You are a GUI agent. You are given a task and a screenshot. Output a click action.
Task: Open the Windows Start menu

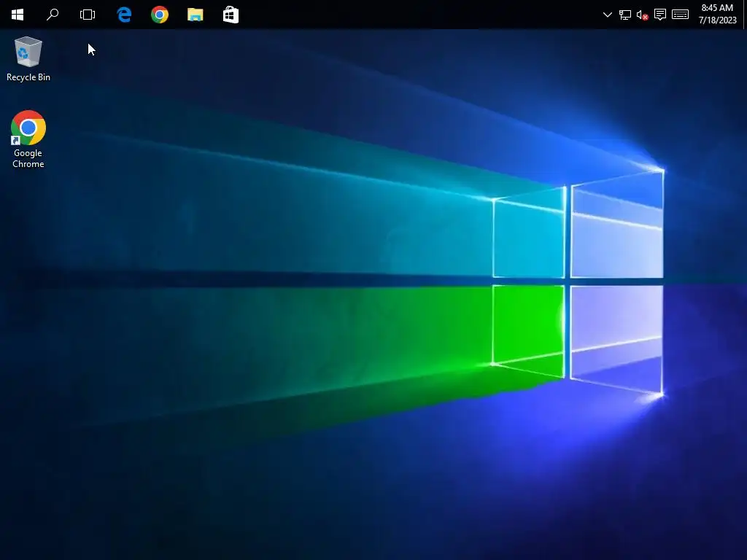18,15
